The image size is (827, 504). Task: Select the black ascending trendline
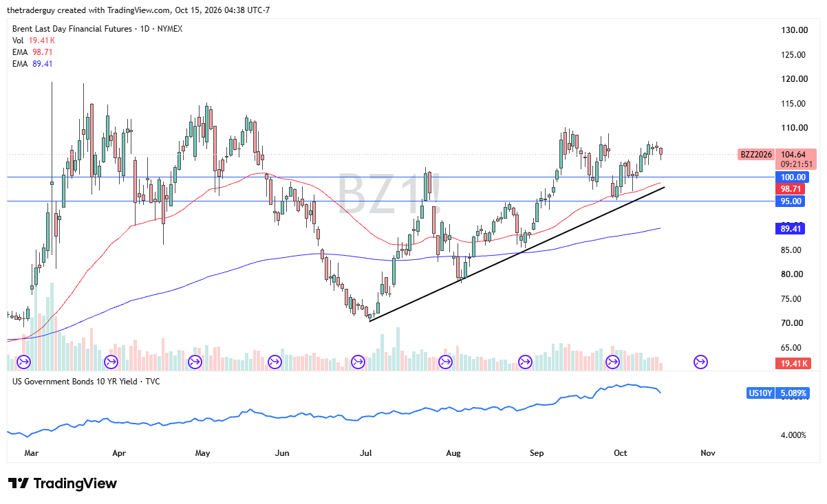[516, 253]
